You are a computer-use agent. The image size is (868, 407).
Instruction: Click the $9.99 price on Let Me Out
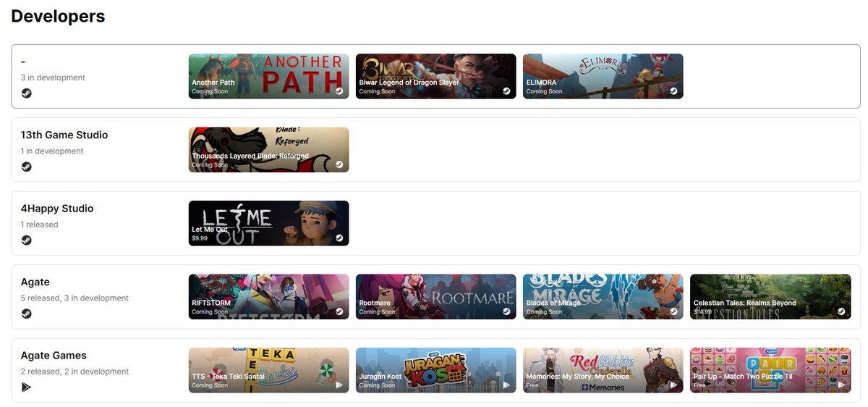[200, 238]
